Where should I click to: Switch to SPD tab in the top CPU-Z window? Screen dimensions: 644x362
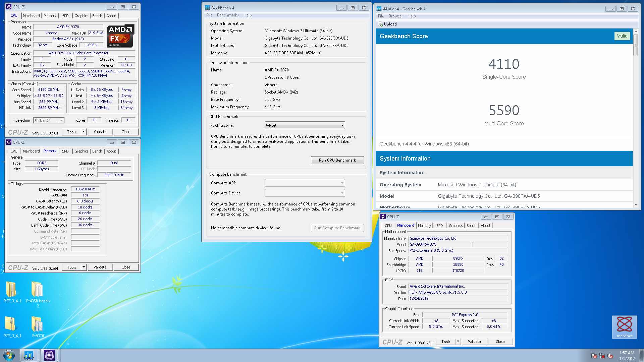[65, 16]
